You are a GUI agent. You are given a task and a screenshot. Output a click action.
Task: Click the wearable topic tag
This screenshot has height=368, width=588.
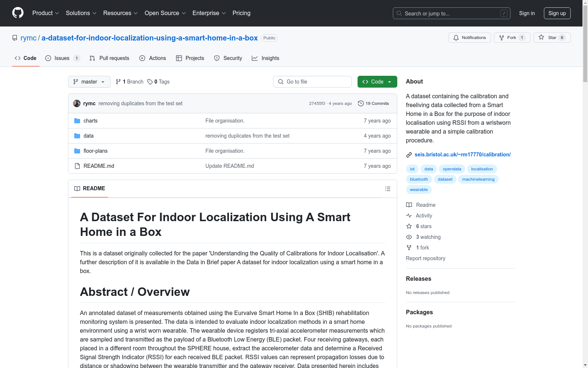coord(419,190)
